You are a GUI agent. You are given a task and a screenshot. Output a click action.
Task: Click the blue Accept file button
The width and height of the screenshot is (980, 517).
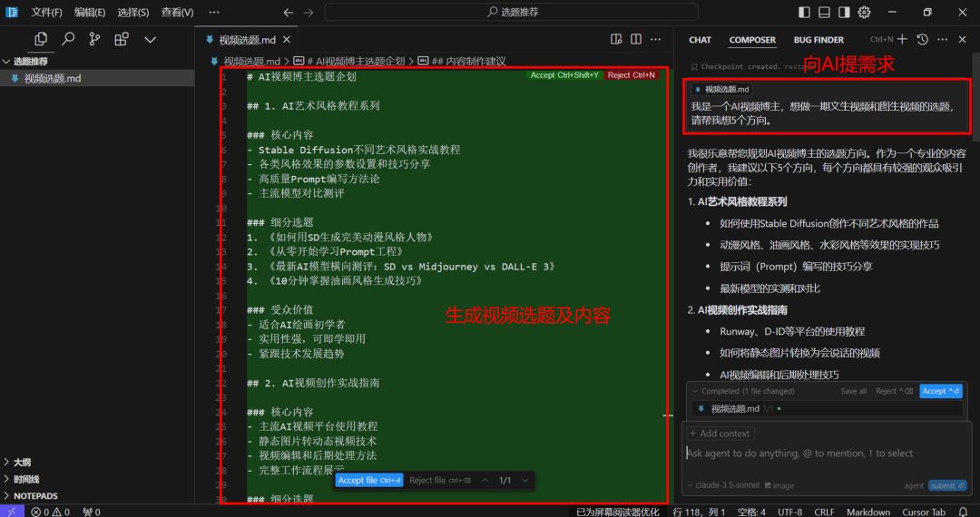coord(368,481)
